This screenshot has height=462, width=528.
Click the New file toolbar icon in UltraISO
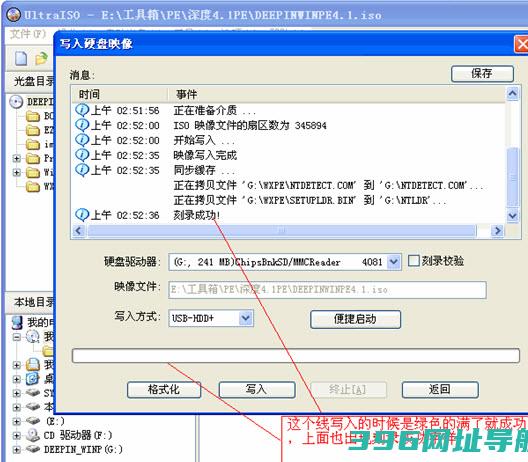[21, 59]
